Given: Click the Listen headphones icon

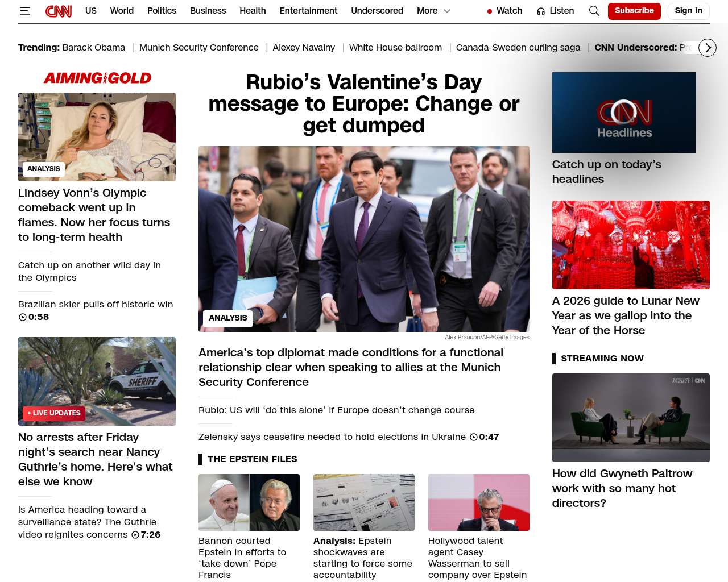Looking at the screenshot, I should click(x=541, y=11).
